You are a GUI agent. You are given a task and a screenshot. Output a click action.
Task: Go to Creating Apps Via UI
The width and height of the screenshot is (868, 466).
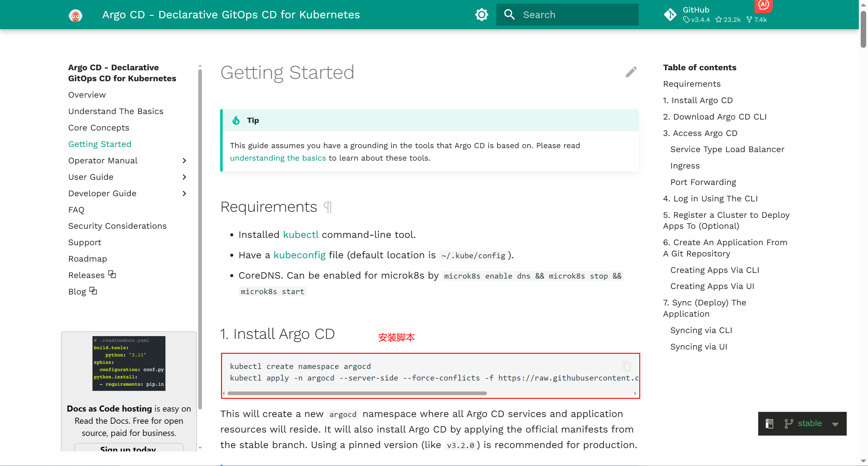[712, 287]
